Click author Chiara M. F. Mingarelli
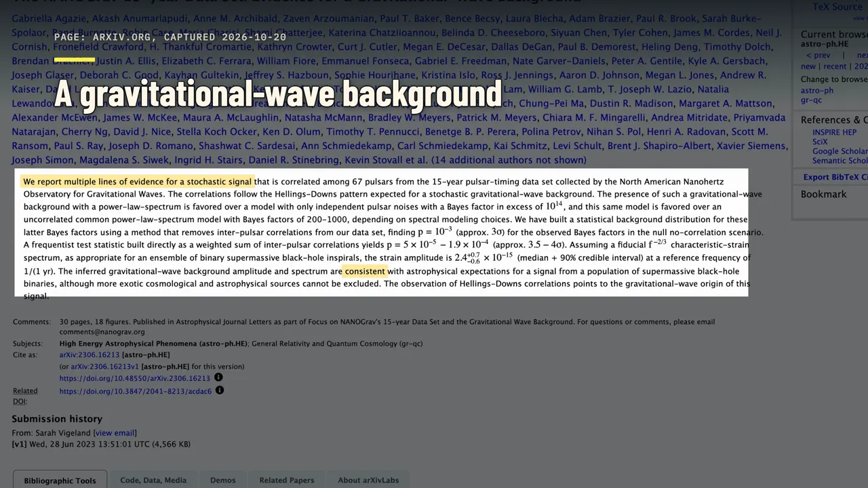Image resolution: width=868 pixels, height=488 pixels. click(x=594, y=117)
